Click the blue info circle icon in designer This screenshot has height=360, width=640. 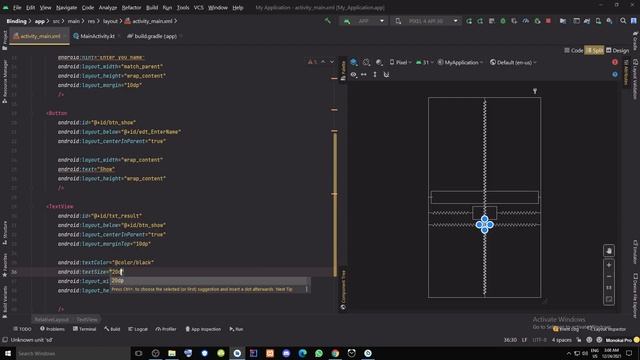coord(615,74)
